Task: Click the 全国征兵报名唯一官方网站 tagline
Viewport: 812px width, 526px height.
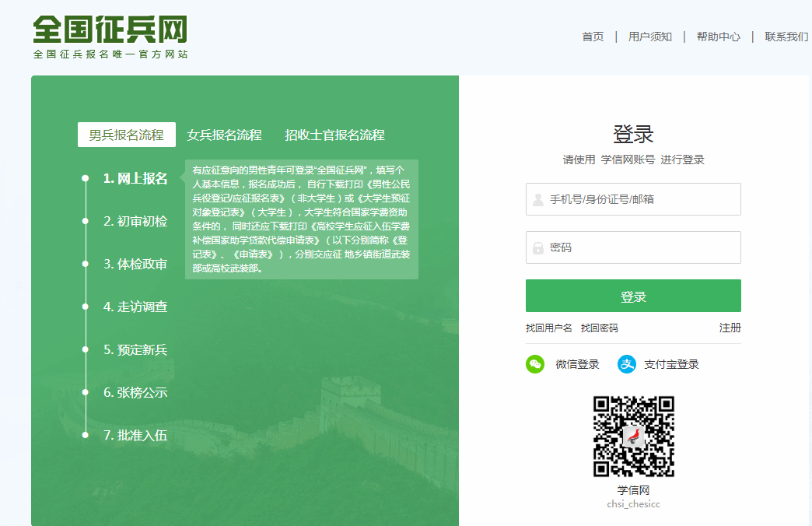Action: point(110,54)
